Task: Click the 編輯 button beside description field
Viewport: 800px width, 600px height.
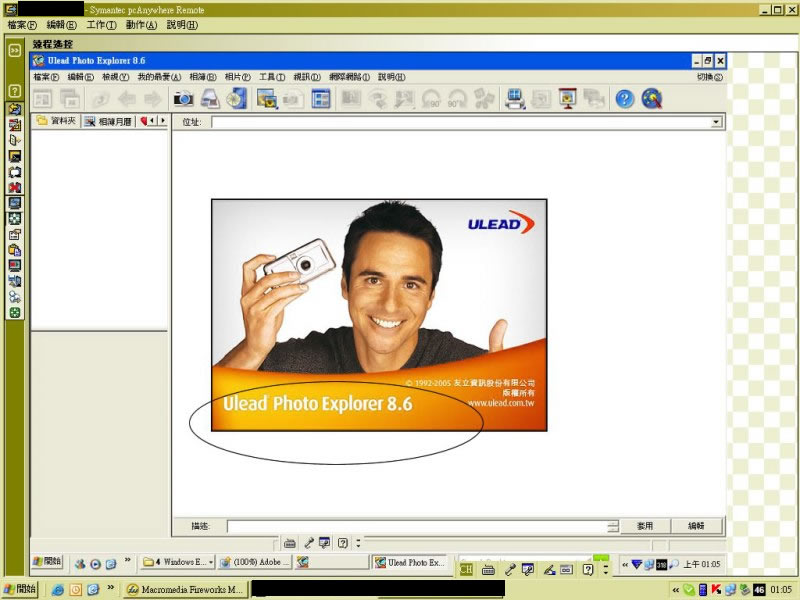Action: 696,526
